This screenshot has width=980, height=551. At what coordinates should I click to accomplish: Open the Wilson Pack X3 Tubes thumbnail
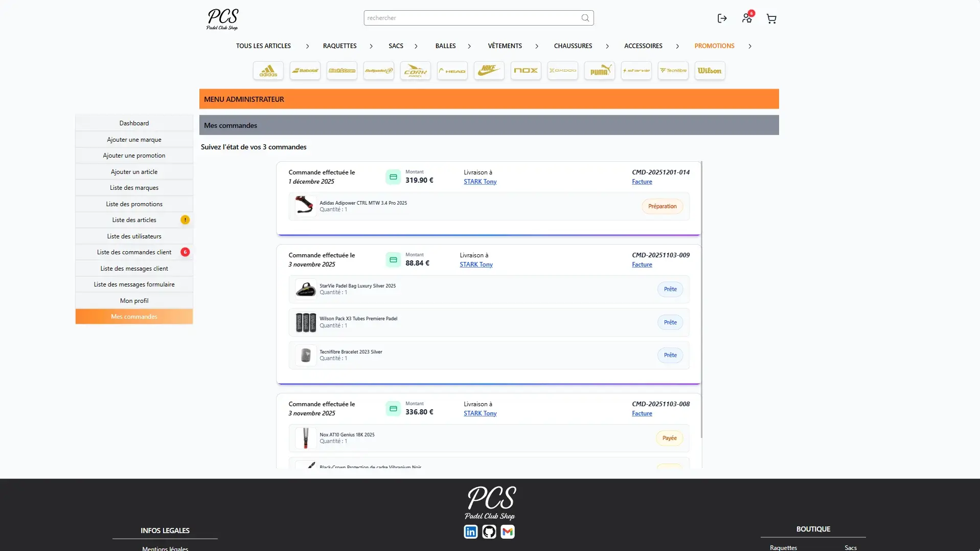(306, 322)
